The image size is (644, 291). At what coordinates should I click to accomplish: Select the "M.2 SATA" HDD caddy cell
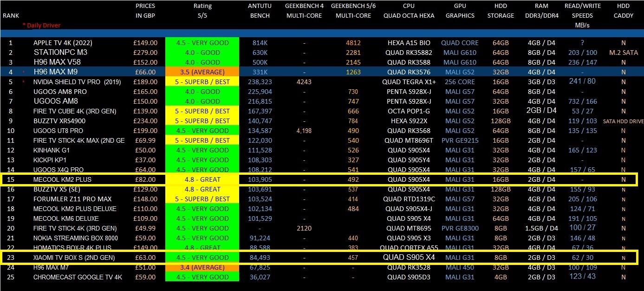624,53
